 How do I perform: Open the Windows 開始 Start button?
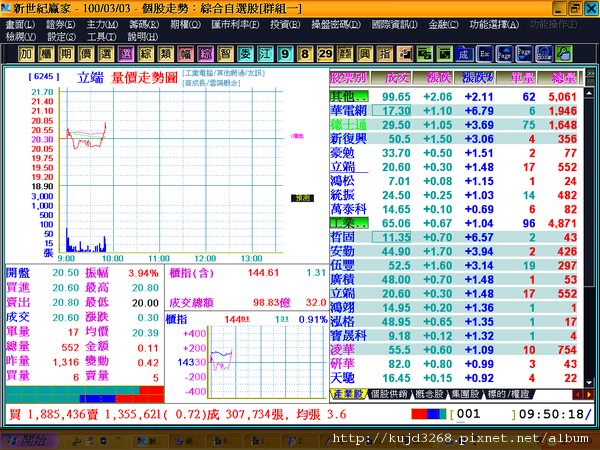29,441
